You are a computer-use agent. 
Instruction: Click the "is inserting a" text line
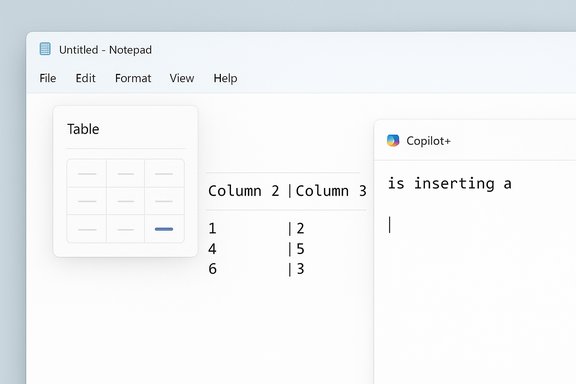pyautogui.click(x=450, y=183)
